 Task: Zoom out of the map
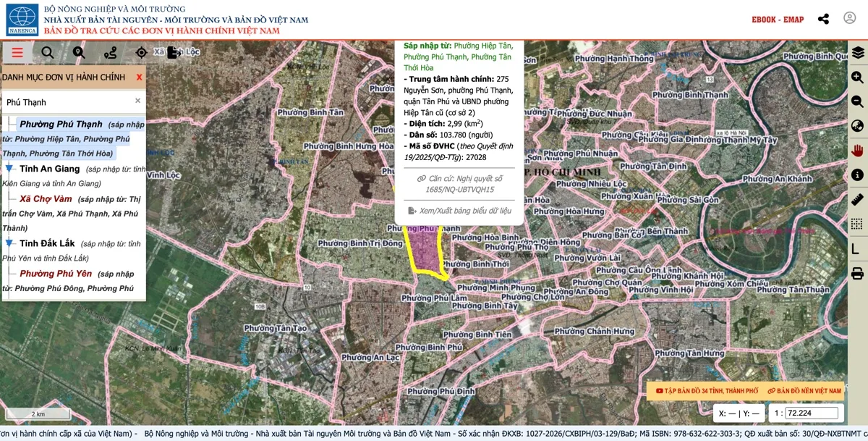(858, 101)
